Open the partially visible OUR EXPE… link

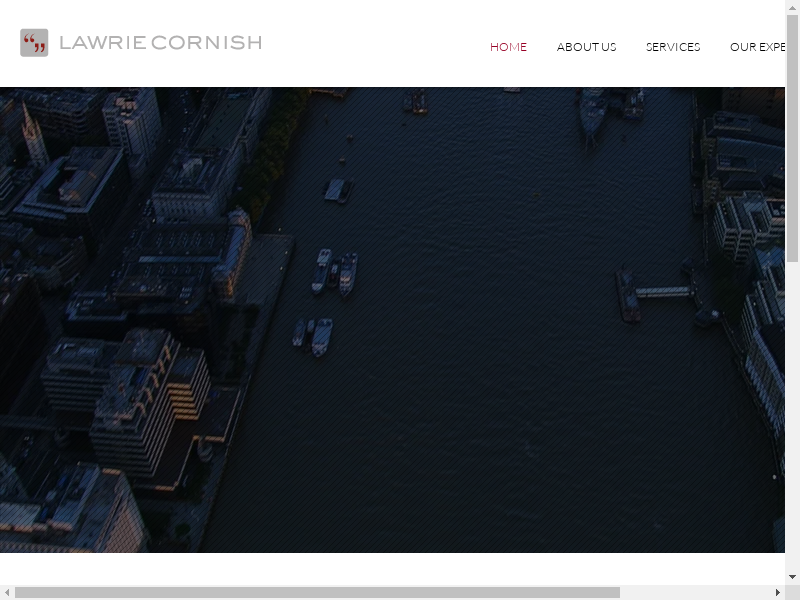pos(757,47)
